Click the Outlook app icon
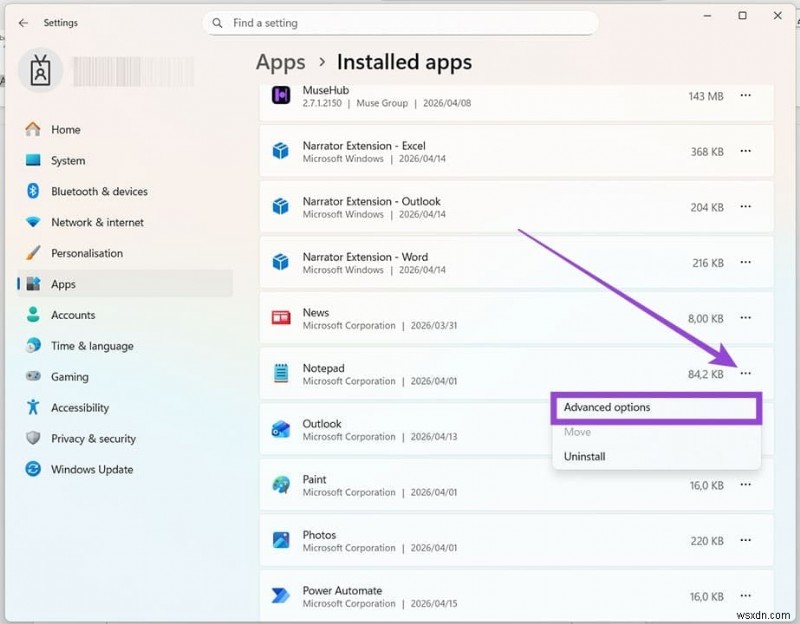Viewport: 800px width, 624px height. [281, 429]
